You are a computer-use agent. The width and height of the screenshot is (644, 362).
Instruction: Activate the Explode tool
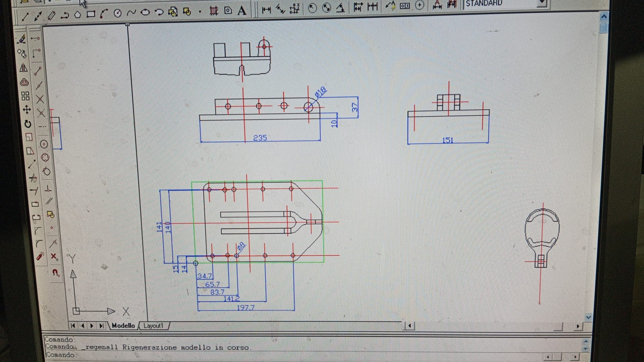tap(40, 257)
